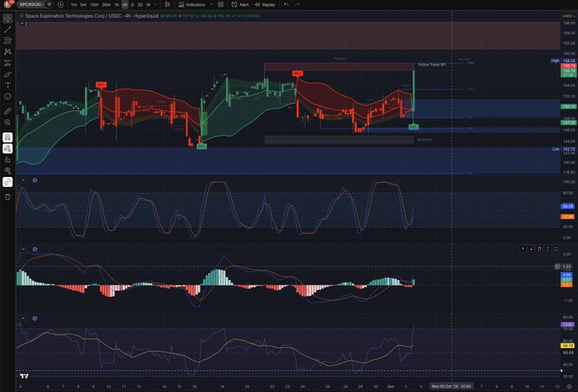Create an Alert
Screen dimensions: 578x392
[x=240, y=5]
